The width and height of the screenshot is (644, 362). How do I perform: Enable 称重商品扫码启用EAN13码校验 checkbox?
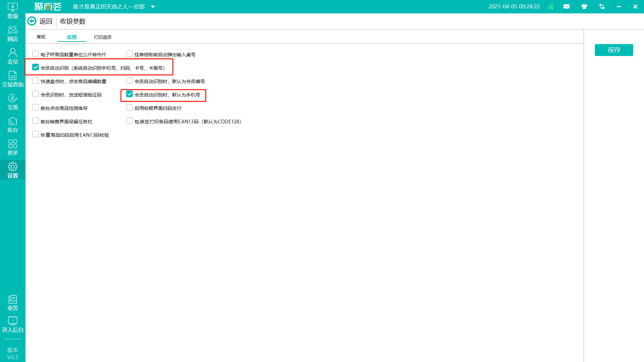[x=36, y=134]
